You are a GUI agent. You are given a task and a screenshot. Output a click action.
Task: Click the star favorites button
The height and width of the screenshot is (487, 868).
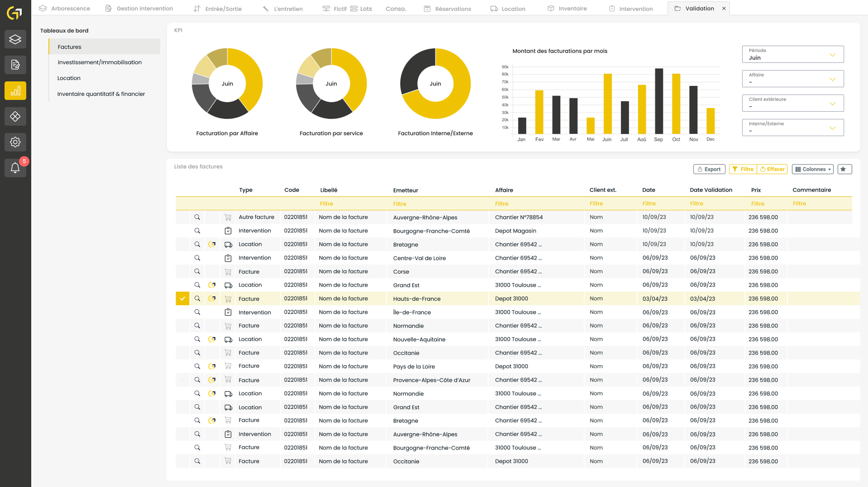(x=844, y=169)
